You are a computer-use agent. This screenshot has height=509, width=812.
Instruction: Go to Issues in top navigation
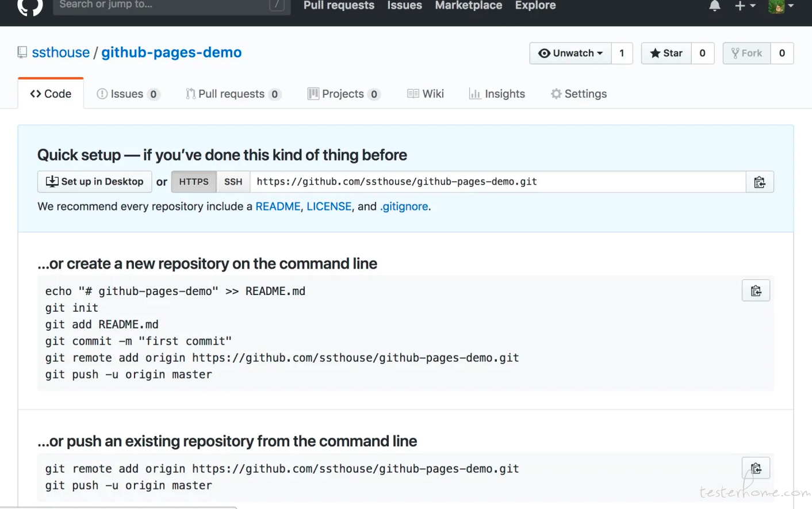[404, 6]
